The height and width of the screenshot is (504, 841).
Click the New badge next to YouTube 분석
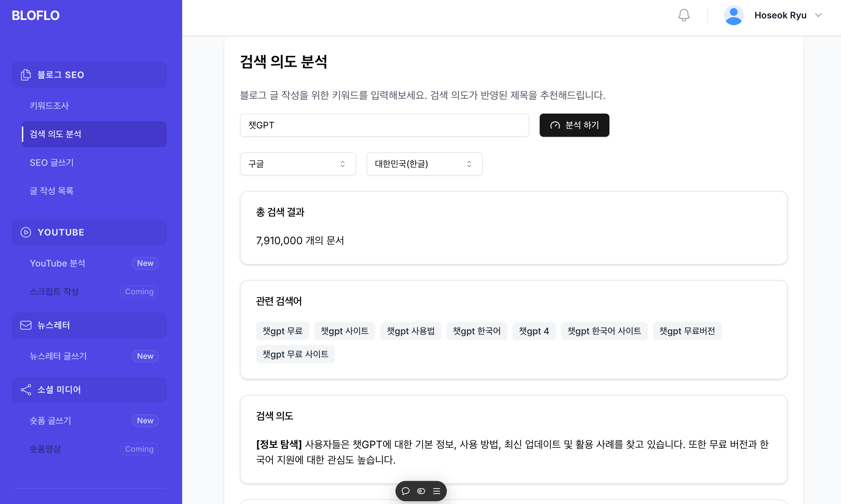tap(145, 263)
